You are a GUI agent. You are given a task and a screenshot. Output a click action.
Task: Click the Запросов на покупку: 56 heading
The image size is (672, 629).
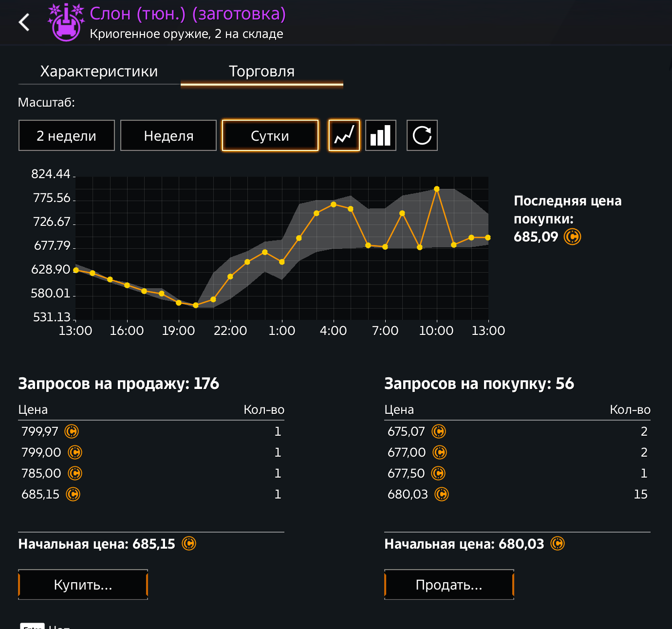pos(479,384)
